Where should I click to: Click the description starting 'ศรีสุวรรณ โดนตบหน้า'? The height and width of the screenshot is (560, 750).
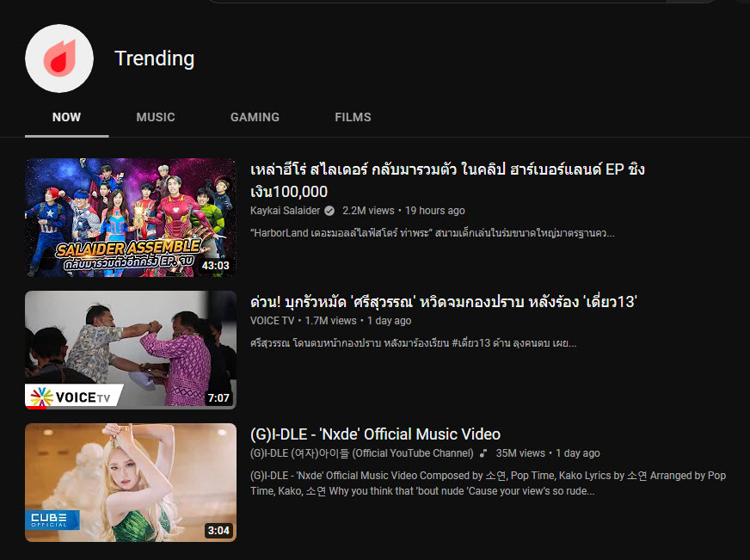click(x=413, y=343)
